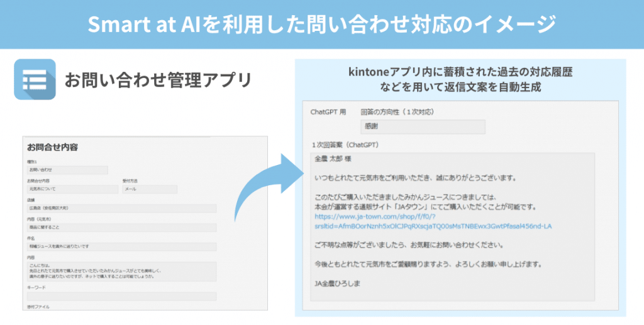Viewport: 644px width, 325px height.
Task: Click the Smart at AI banner title
Action: click(321, 25)
